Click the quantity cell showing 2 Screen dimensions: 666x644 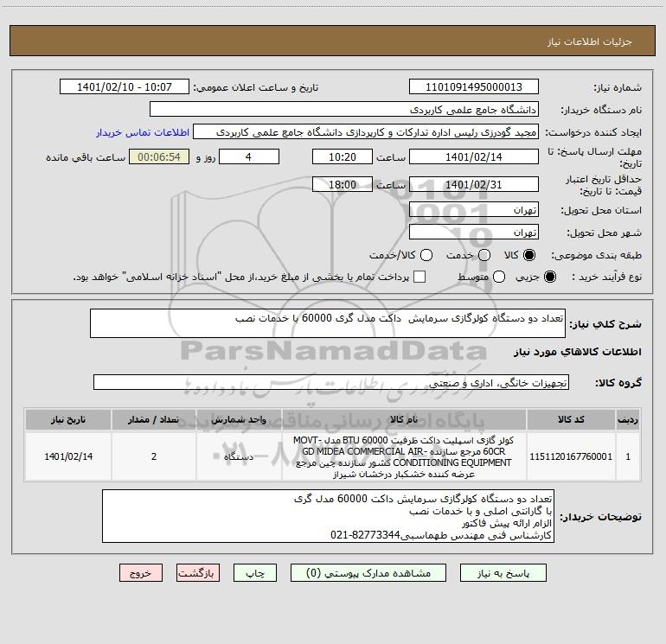(154, 456)
